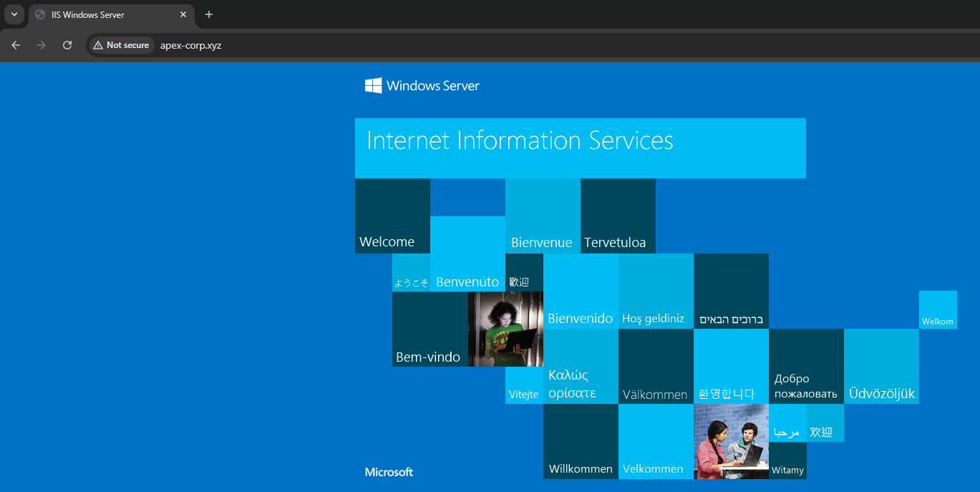Click the 歡迎 tile
The height and width of the screenshot is (492, 980).
pos(524,272)
